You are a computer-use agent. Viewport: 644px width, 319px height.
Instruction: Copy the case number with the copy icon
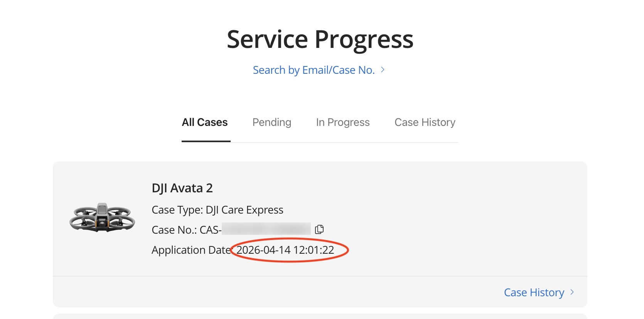tap(319, 229)
